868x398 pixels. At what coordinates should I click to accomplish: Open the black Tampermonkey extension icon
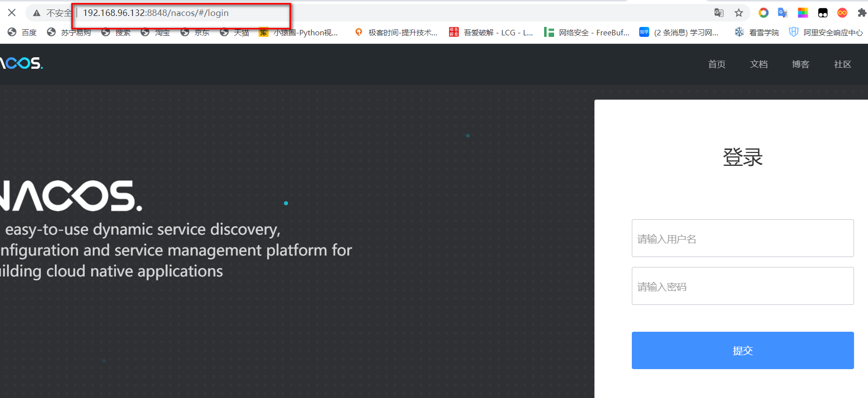coord(823,13)
